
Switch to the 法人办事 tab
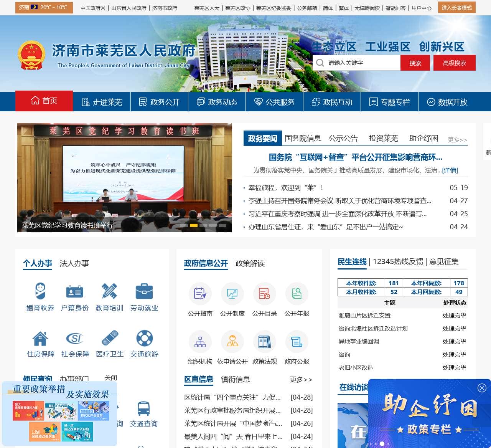74,263
